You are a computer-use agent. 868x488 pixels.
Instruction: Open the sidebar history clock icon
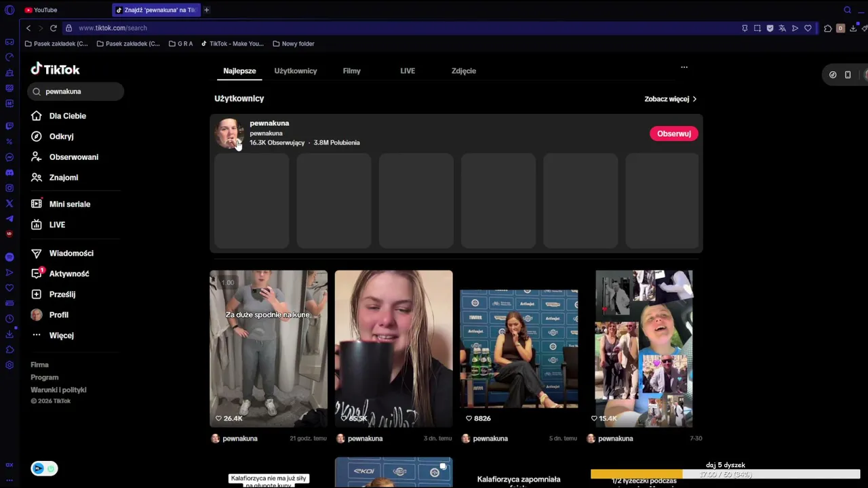tap(9, 319)
